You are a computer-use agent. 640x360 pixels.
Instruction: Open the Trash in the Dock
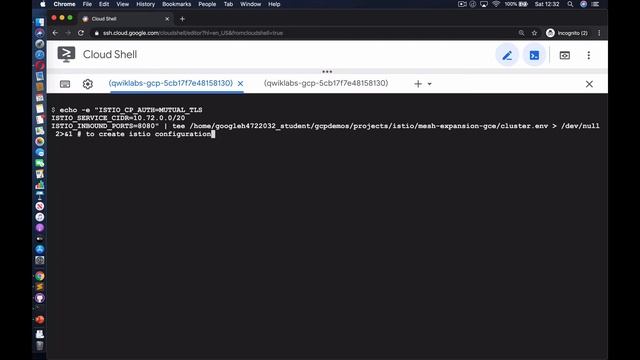(x=40, y=345)
